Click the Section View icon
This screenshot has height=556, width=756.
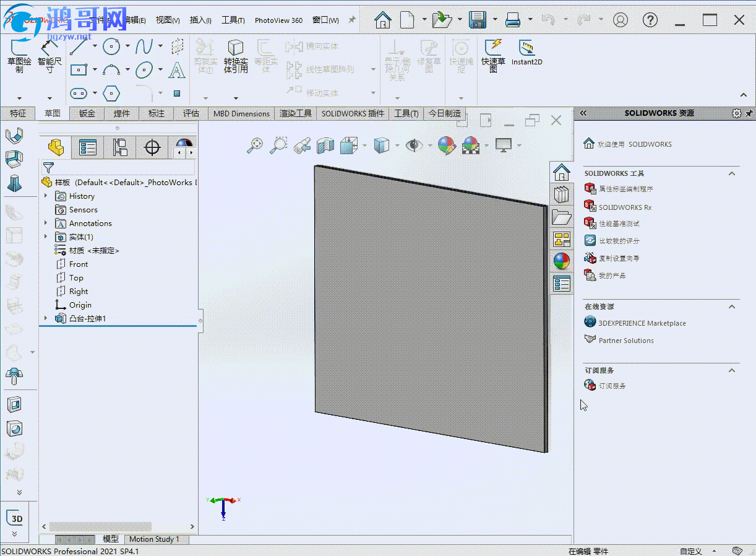click(325, 146)
